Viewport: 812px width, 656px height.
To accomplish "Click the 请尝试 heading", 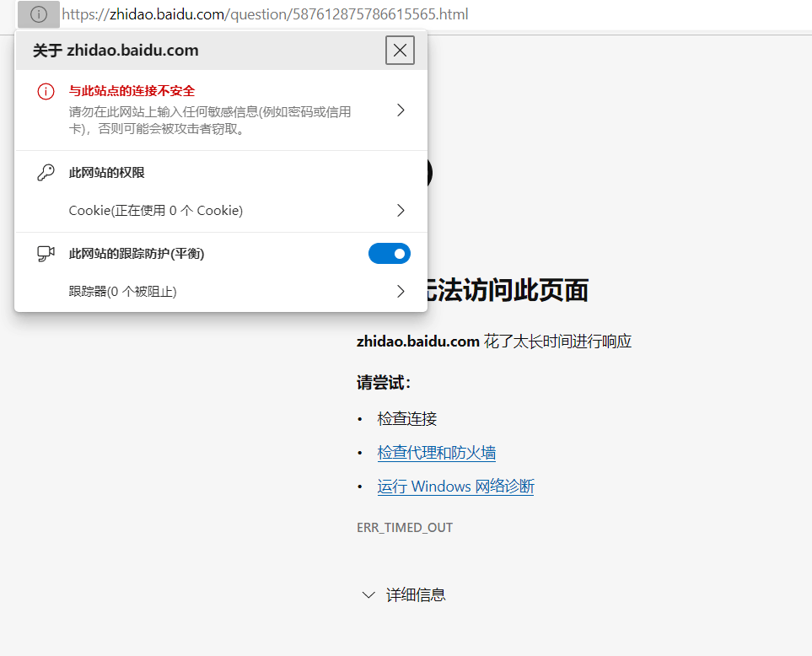I will (384, 383).
